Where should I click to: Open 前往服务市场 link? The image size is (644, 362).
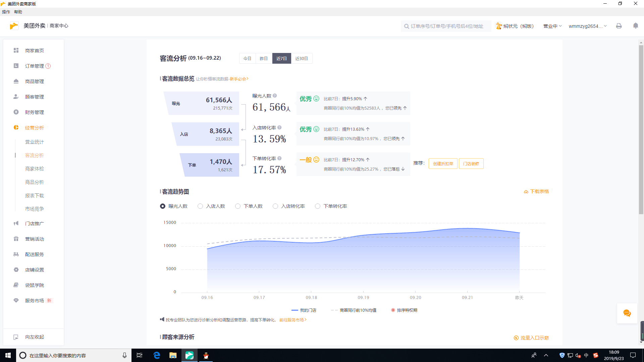[293, 320]
